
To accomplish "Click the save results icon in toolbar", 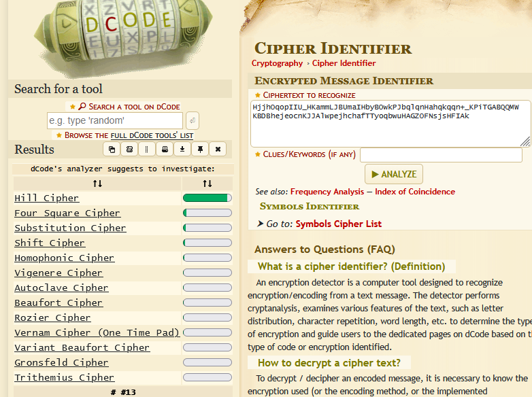I will 129,149.
